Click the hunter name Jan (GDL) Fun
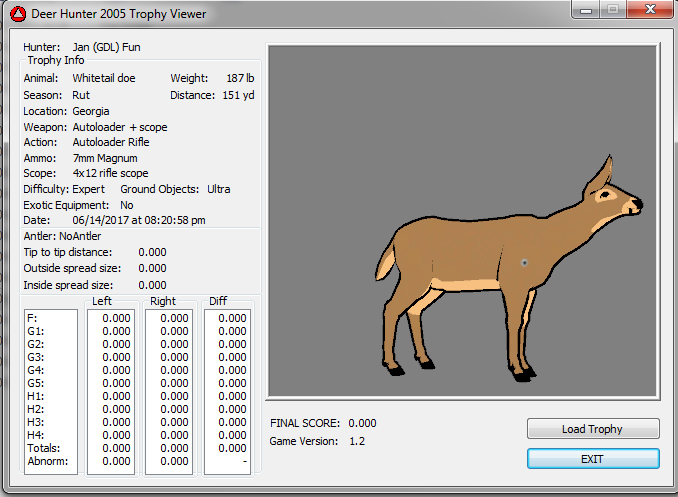 (106, 47)
